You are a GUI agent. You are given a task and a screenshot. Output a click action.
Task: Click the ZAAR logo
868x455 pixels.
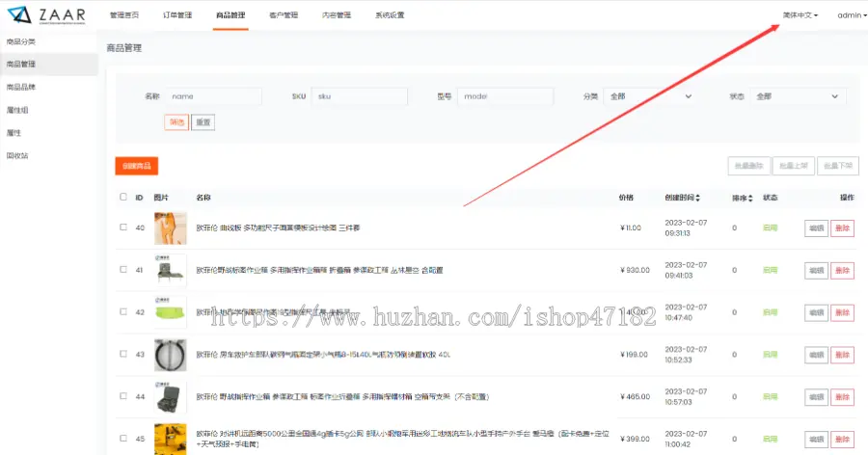[x=48, y=15]
